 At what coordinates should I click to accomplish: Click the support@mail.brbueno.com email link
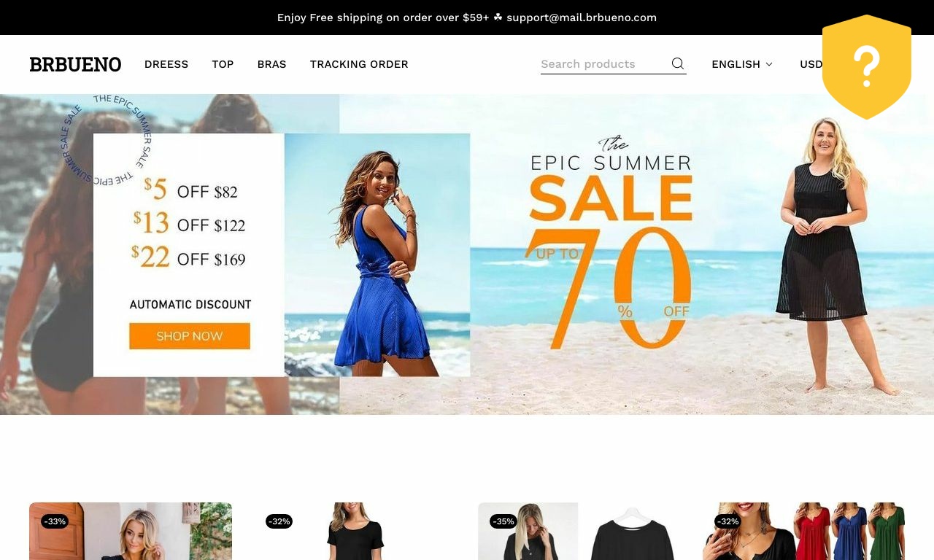point(582,17)
